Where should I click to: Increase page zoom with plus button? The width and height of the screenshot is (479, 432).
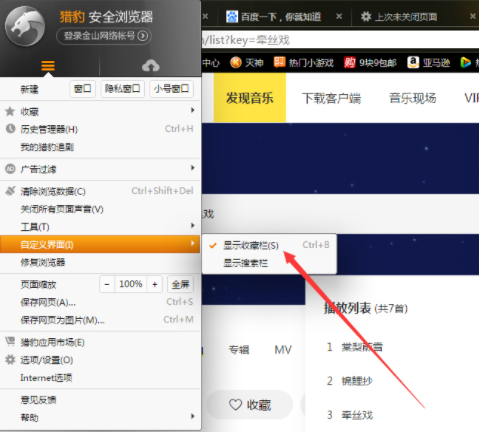pyautogui.click(x=155, y=284)
